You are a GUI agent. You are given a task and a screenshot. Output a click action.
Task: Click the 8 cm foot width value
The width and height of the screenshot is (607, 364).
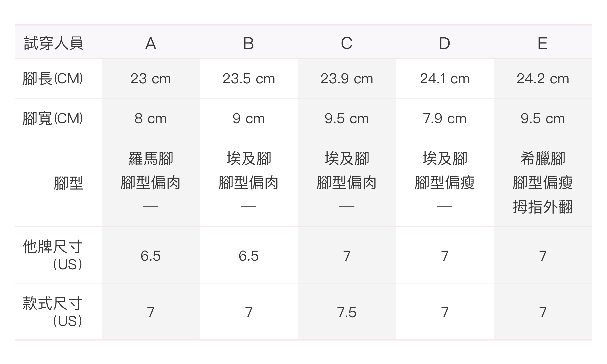pos(150,119)
